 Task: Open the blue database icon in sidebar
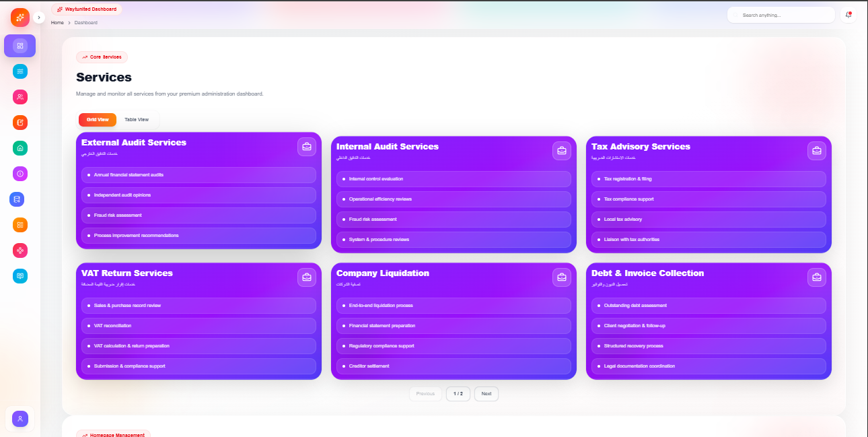17,199
